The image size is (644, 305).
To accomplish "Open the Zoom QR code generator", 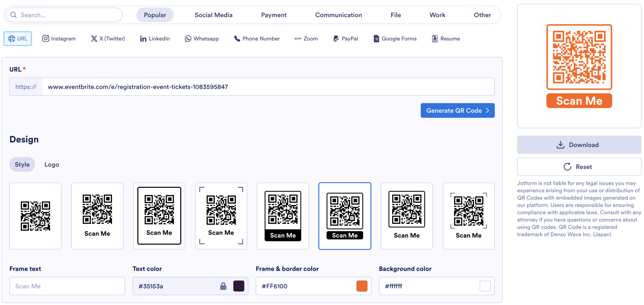I will pyautogui.click(x=306, y=38).
